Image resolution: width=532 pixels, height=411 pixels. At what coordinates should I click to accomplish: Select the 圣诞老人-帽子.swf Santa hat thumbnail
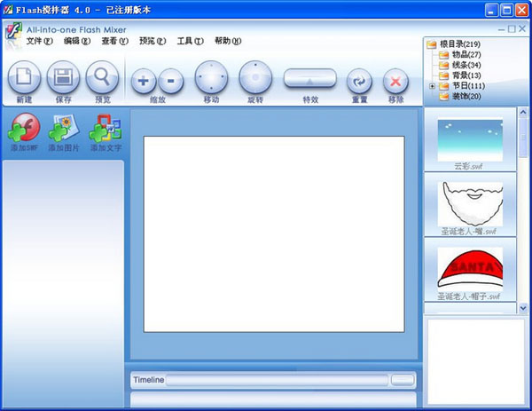click(470, 269)
